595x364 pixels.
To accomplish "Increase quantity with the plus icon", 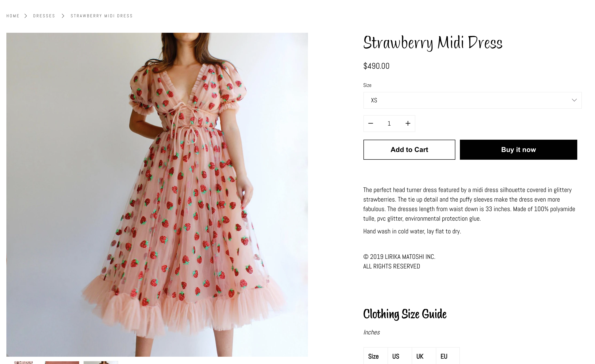I will pos(408,124).
